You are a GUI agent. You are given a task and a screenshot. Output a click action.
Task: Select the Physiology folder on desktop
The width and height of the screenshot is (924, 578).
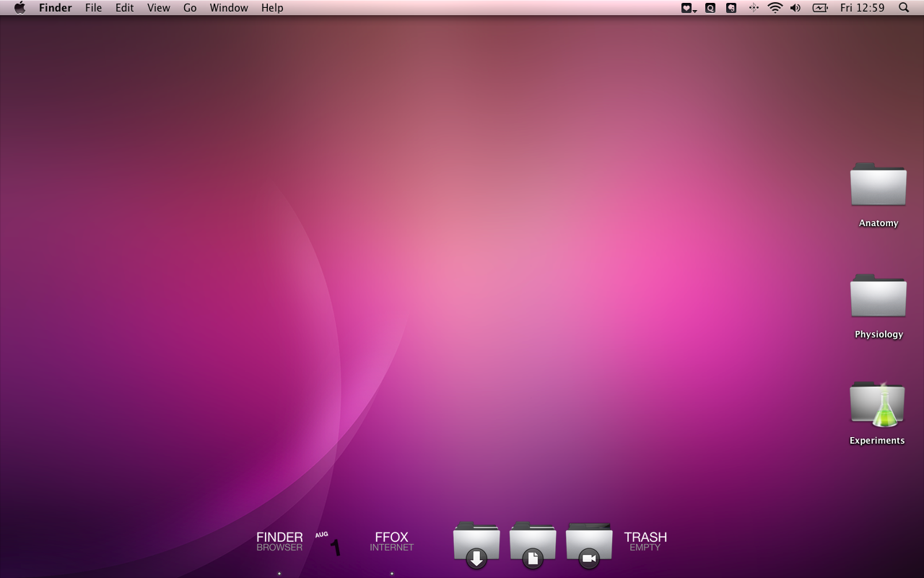tap(879, 296)
